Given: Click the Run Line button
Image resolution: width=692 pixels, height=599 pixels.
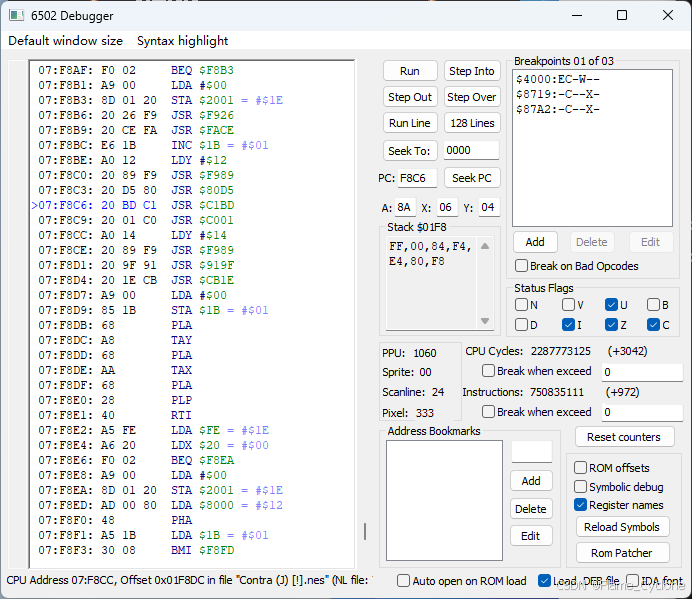Looking at the screenshot, I should 410,123.
